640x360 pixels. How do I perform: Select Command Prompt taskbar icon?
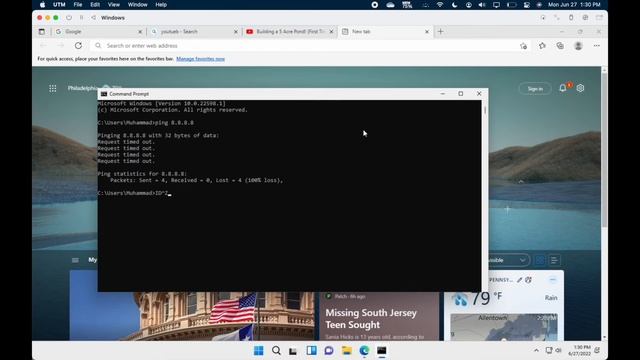coord(382,351)
